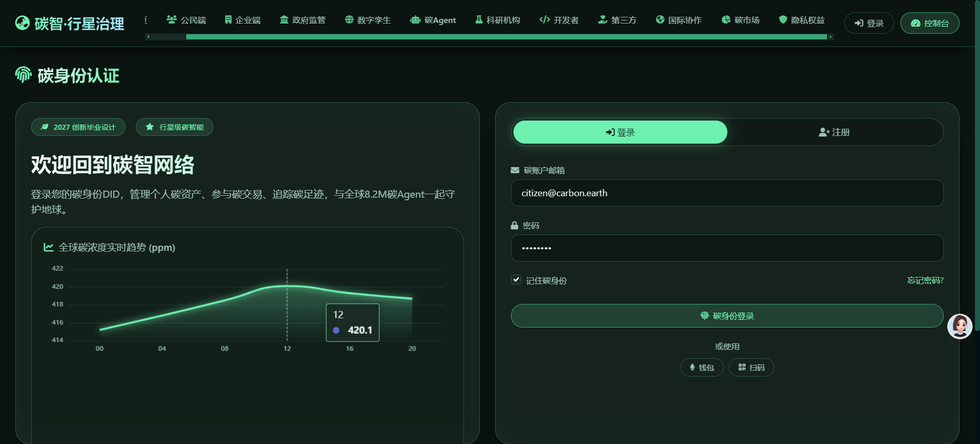Click the 数字孪生 globe icon
Screen dimensions: 980x444
coord(349,19)
